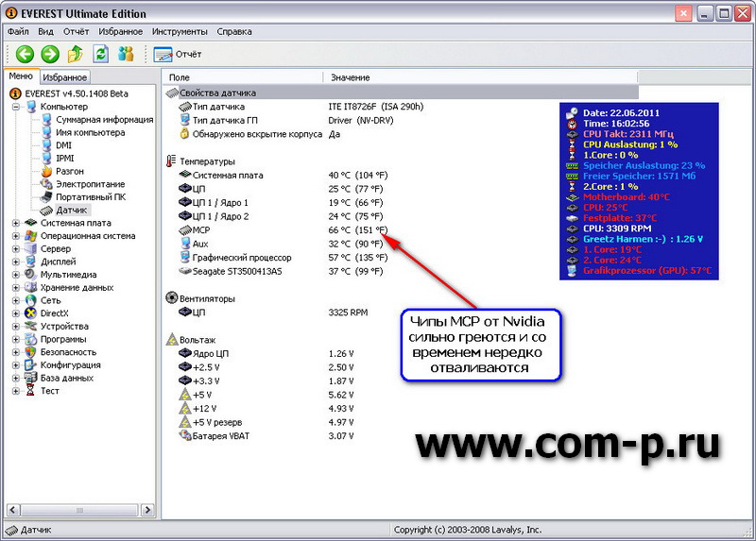This screenshot has height=541, width=756.
Task: Select the Графический процессор temperature row
Action: [283, 258]
